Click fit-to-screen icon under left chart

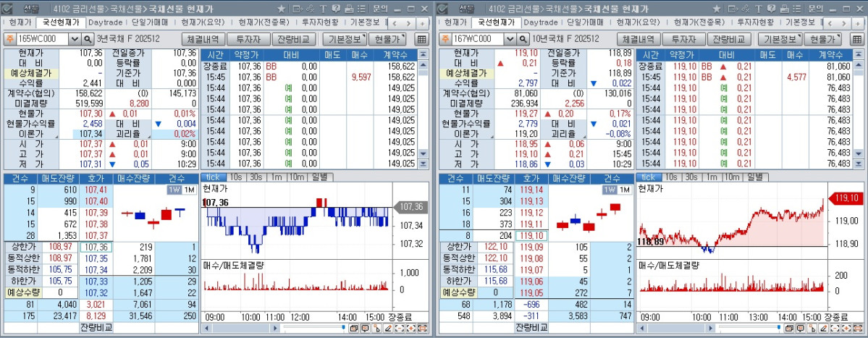click(422, 328)
